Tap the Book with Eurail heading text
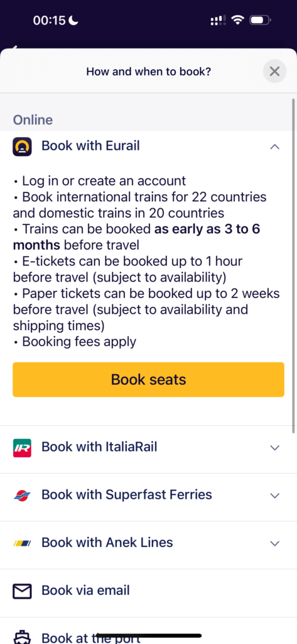 click(x=90, y=146)
